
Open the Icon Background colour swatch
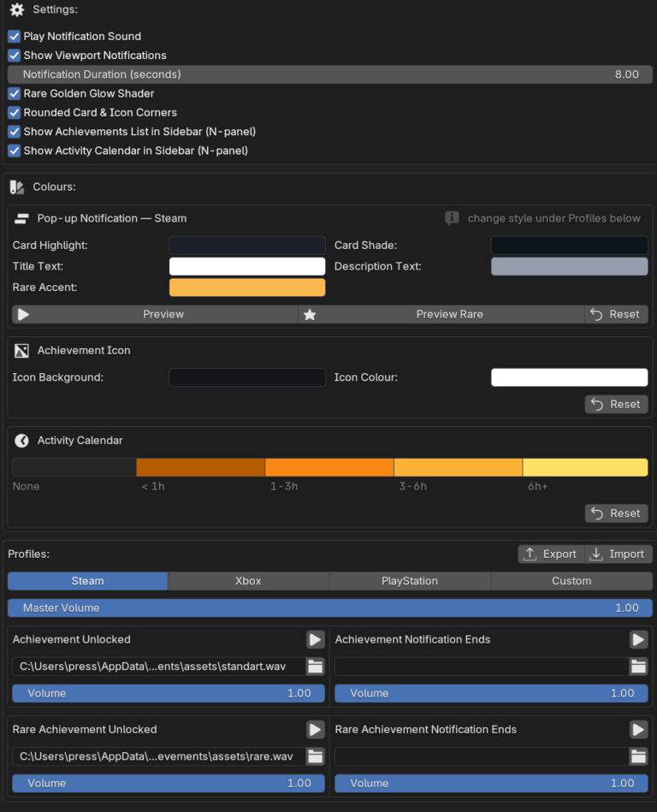pos(247,377)
